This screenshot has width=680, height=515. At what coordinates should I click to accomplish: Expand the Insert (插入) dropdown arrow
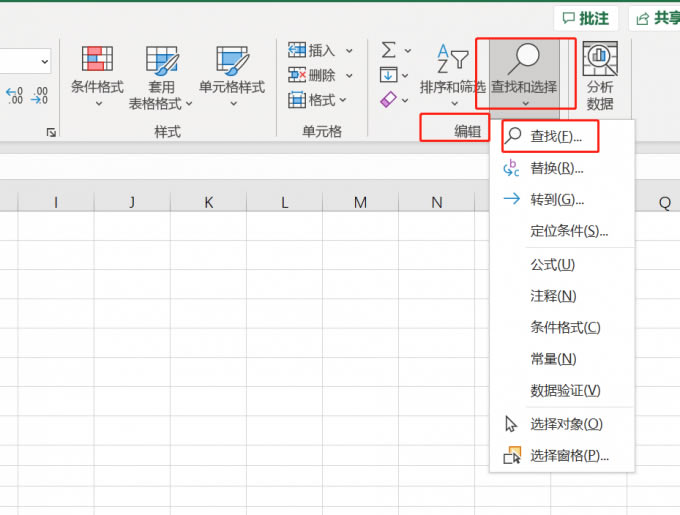(x=349, y=50)
